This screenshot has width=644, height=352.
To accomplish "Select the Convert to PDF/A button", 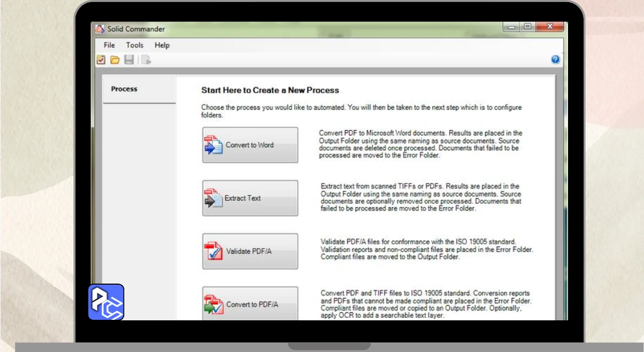I will pos(250,304).
